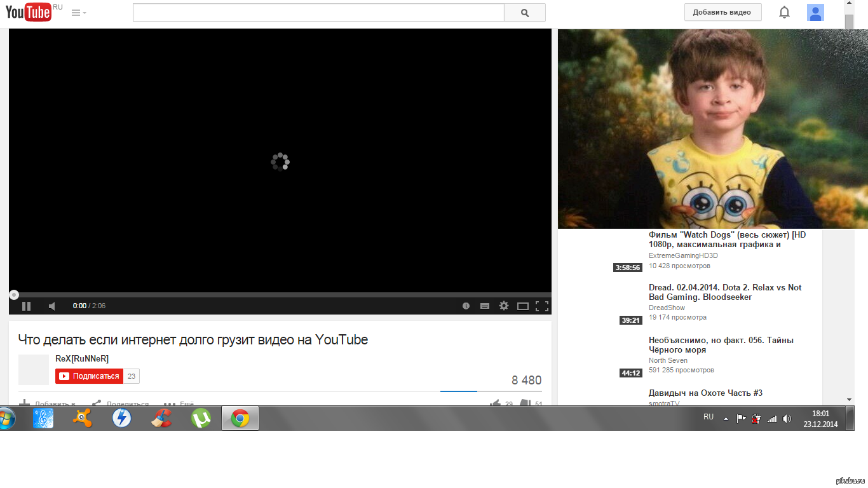Open the blue lightning bolt taskbar app
This screenshot has height=488, width=868.
click(121, 418)
